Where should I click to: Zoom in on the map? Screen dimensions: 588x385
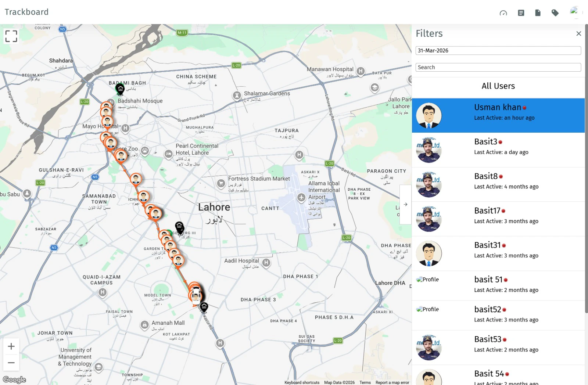click(x=11, y=346)
